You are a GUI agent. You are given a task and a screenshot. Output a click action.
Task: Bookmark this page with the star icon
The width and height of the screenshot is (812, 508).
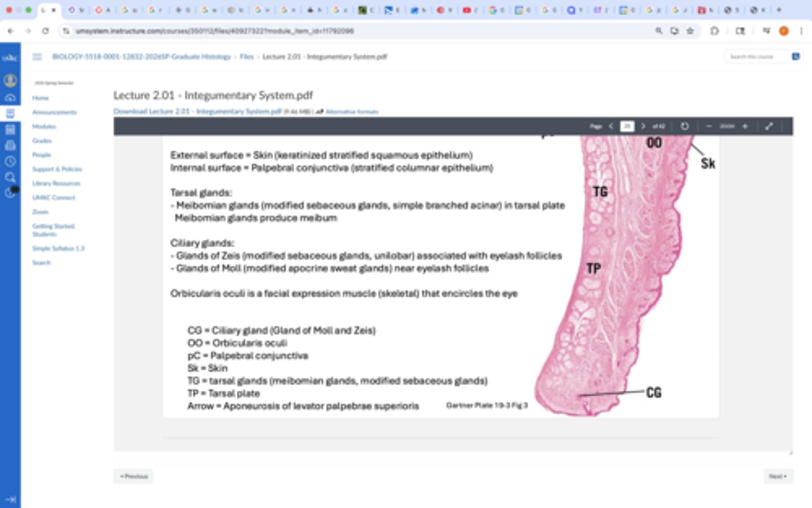click(690, 31)
